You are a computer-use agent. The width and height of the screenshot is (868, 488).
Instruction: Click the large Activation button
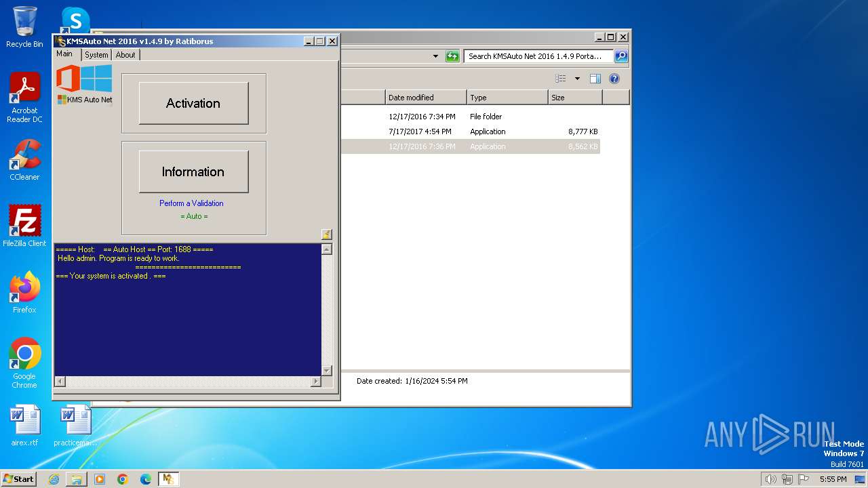coord(193,103)
